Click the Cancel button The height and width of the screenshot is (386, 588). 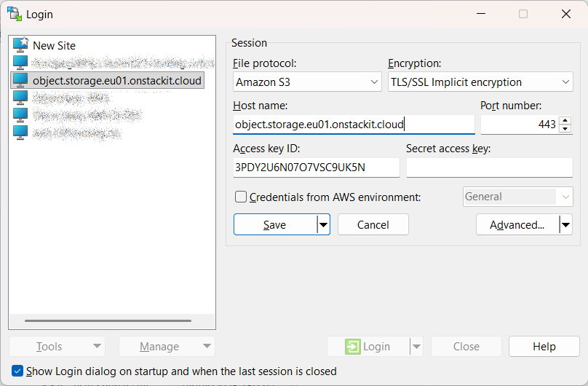pos(373,225)
